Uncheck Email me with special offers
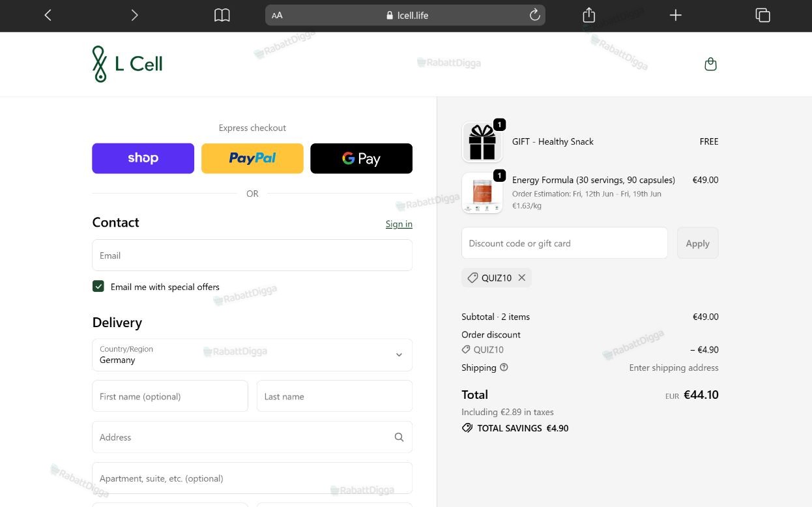812x507 pixels. (x=98, y=286)
